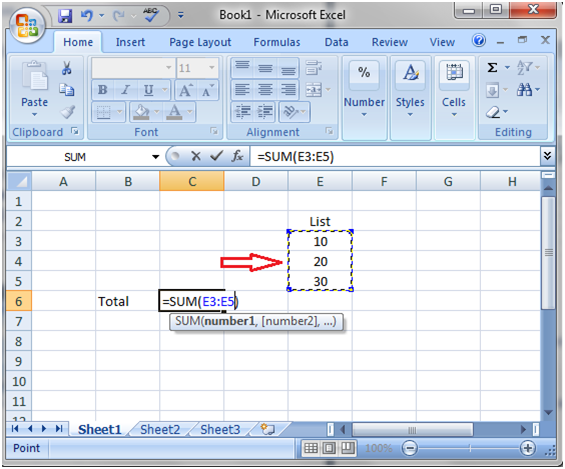Image resolution: width=565 pixels, height=469 pixels.
Task: Open the Insert Function fx dialog
Action: [x=237, y=156]
